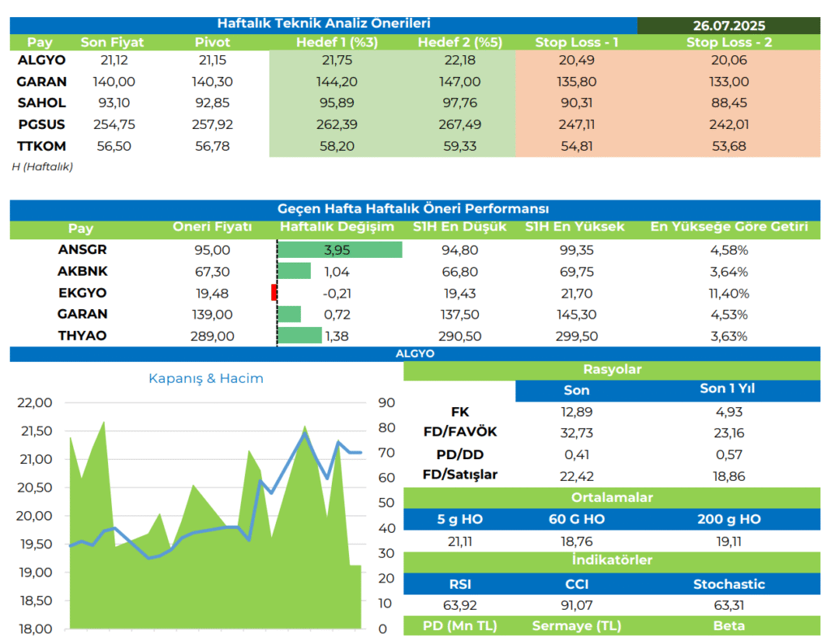The width and height of the screenshot is (831, 644).
Task: Click ALGYO's last price "21,12"
Action: pyautogui.click(x=114, y=60)
